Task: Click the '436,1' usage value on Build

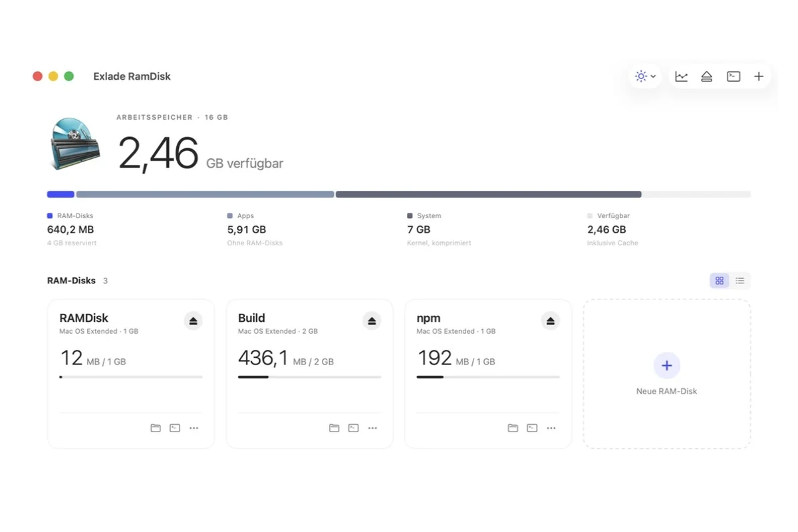Action: click(263, 358)
